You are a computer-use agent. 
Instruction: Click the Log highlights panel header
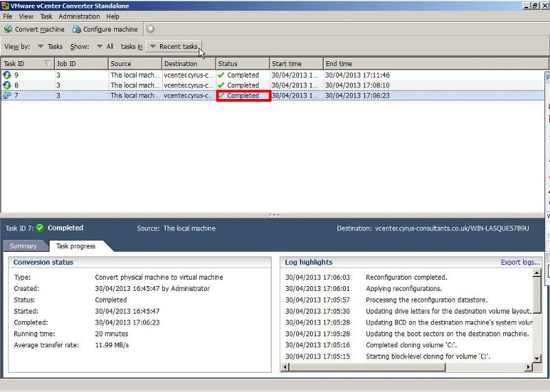[x=410, y=262]
